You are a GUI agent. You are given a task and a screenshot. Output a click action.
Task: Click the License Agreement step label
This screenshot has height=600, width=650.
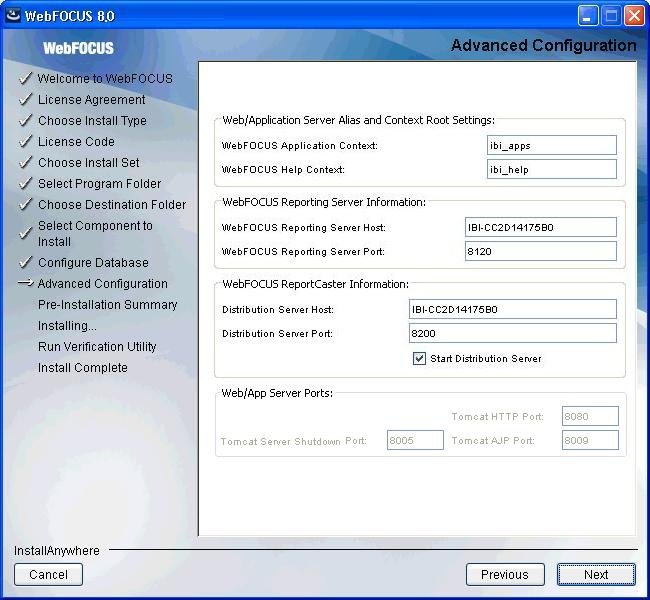[x=92, y=100]
